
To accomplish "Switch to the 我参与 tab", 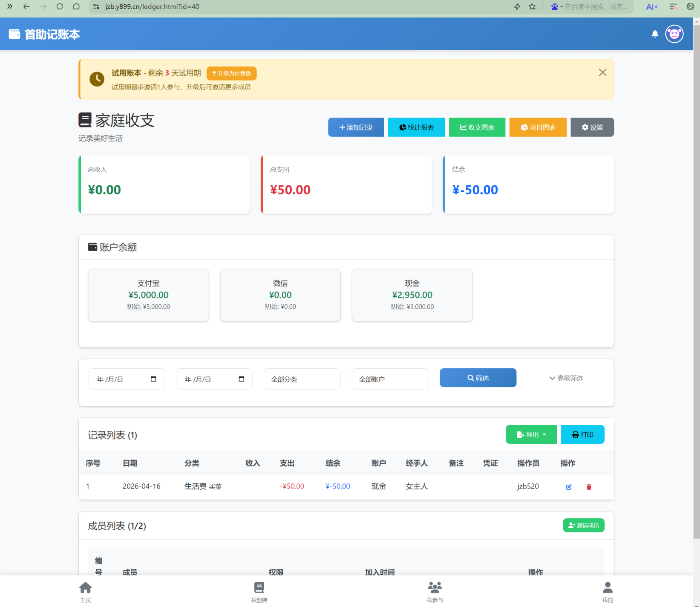I will (x=435, y=592).
